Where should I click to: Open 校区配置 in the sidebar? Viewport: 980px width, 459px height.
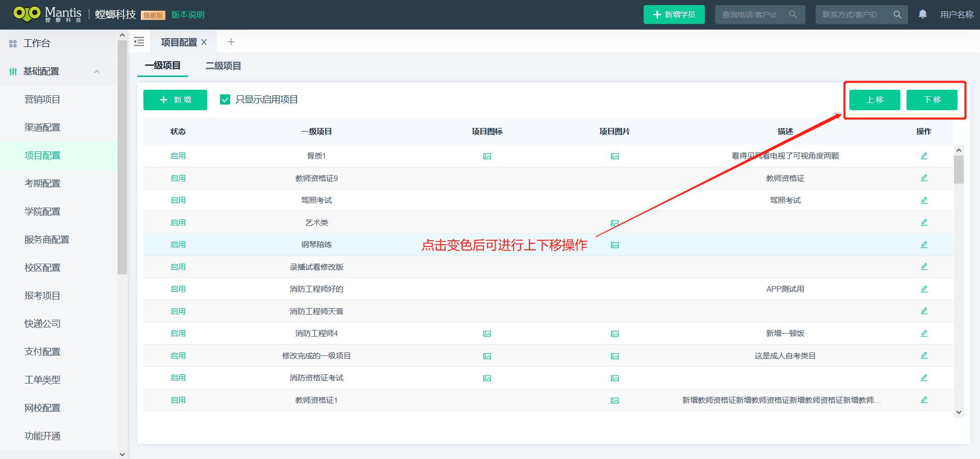pos(42,268)
